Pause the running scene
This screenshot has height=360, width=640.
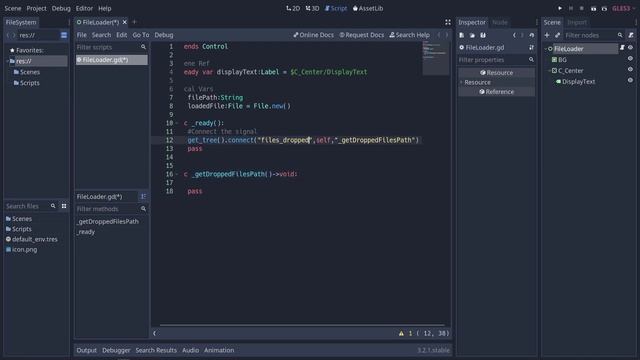[571, 8]
